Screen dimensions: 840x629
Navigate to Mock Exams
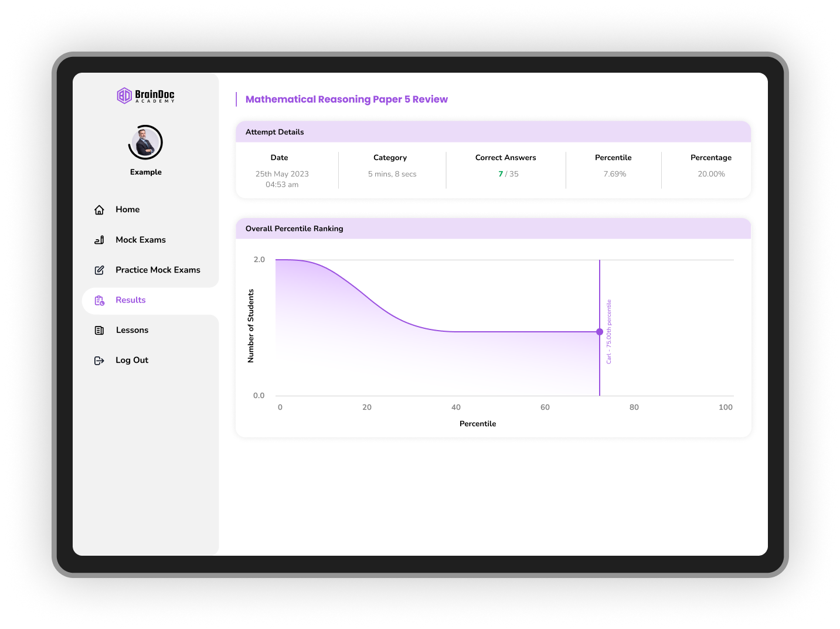(140, 240)
